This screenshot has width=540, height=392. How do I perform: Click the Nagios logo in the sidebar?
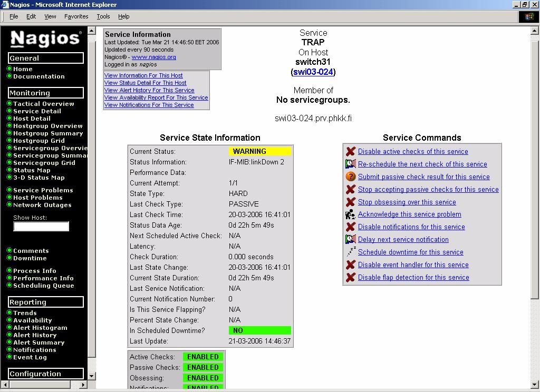[x=46, y=38]
